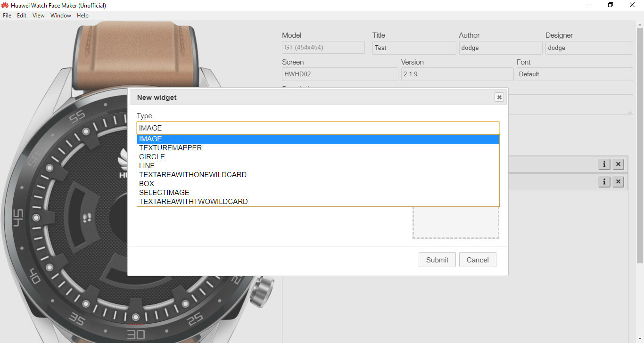Pick TEXTAREAWITHTWOWILDCARD widget type

[x=318, y=202]
